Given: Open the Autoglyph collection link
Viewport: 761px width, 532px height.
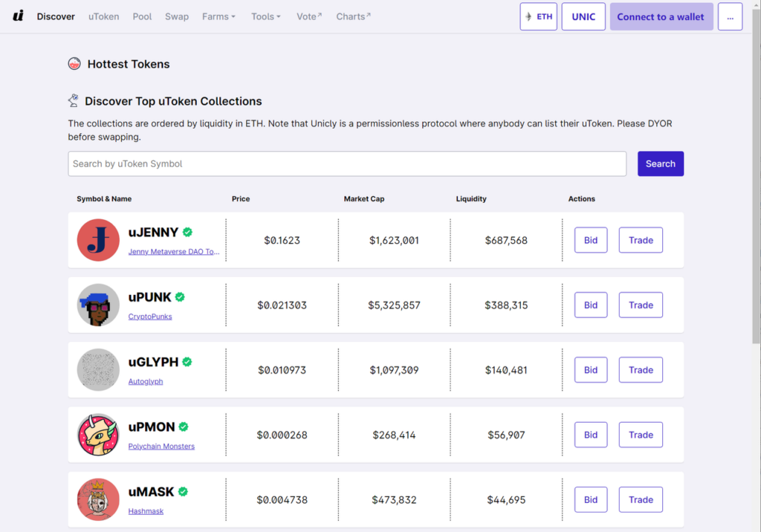Looking at the screenshot, I should (x=146, y=381).
